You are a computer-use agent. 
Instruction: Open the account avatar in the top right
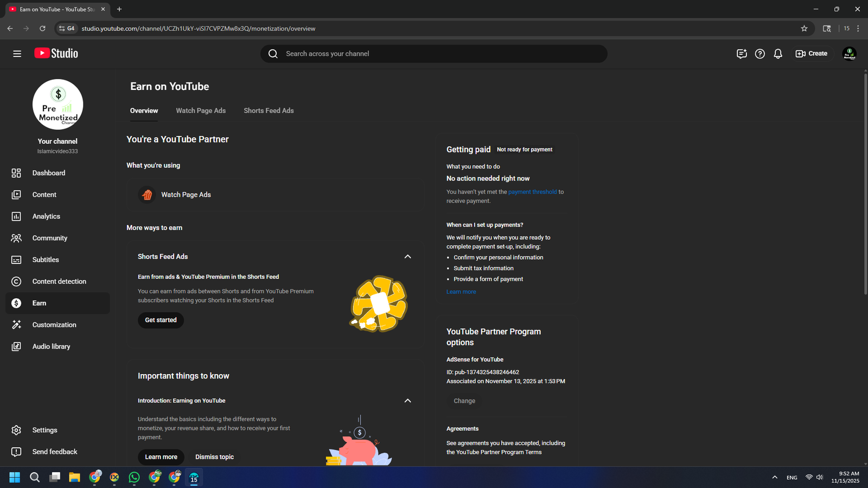point(849,54)
